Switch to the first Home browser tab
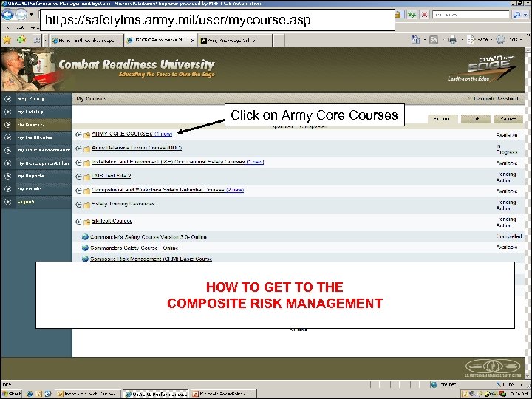 (86, 41)
